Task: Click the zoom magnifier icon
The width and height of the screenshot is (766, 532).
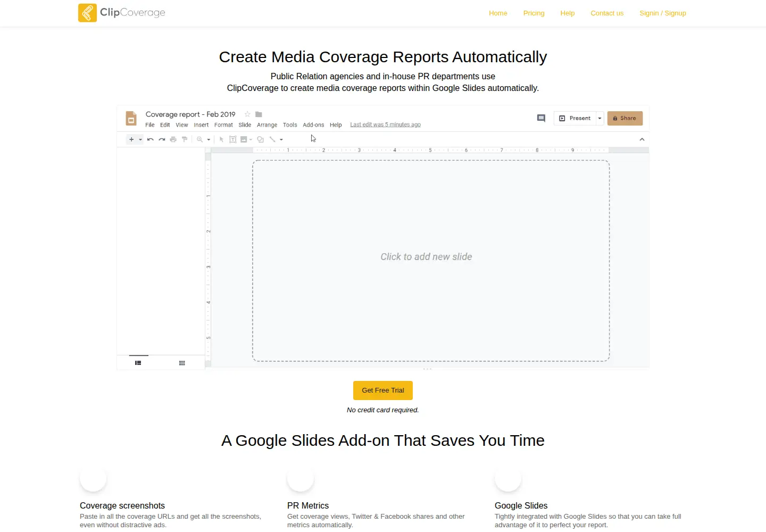Action: point(199,139)
